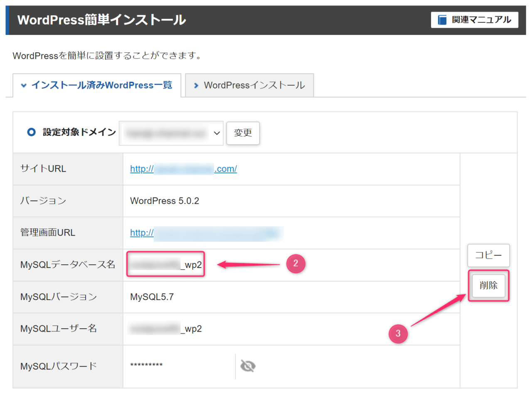The image size is (532, 394).
Task: Switch to インストール済みWordPress一覧 tab
Action: pos(97,86)
